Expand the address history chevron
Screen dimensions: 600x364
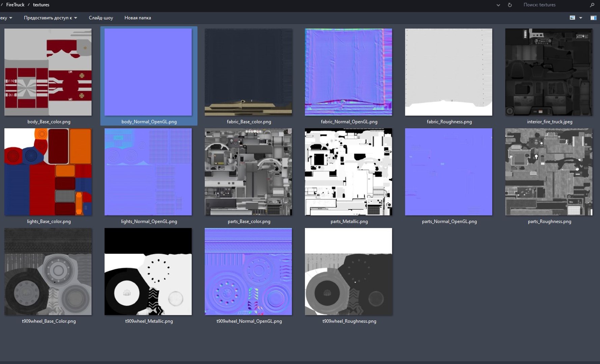(x=498, y=5)
